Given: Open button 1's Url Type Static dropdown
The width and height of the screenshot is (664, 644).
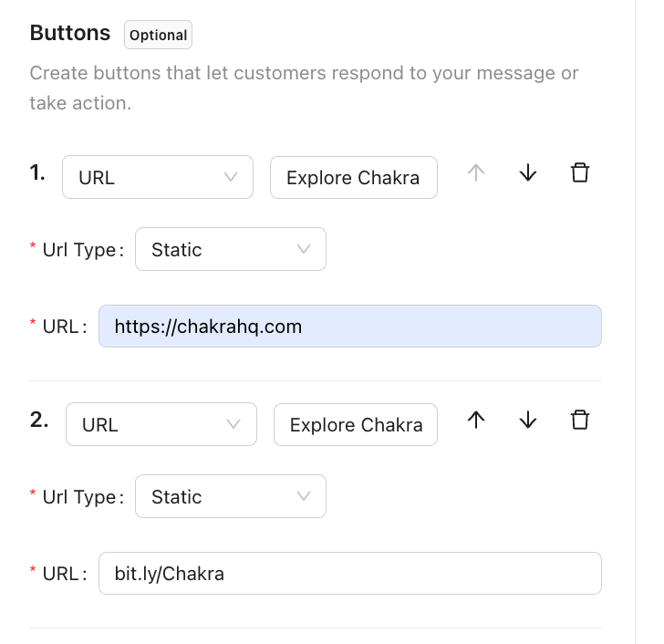Looking at the screenshot, I should (x=230, y=250).
